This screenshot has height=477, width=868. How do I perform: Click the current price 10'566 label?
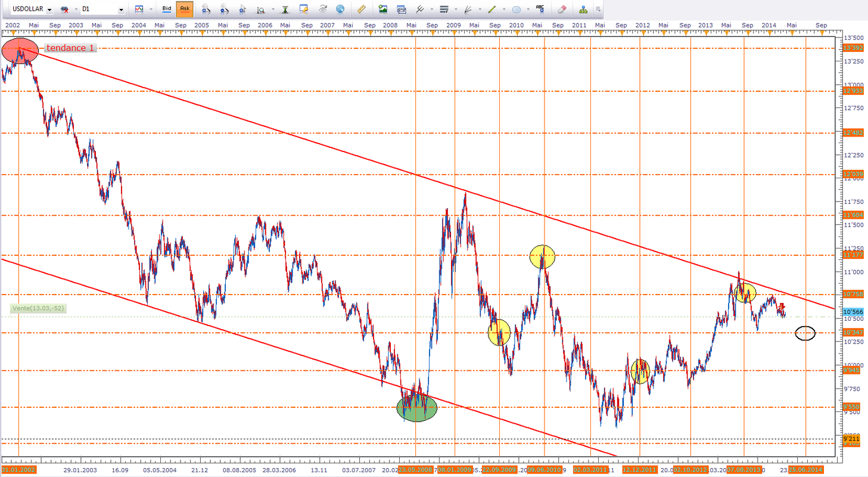coord(854,312)
